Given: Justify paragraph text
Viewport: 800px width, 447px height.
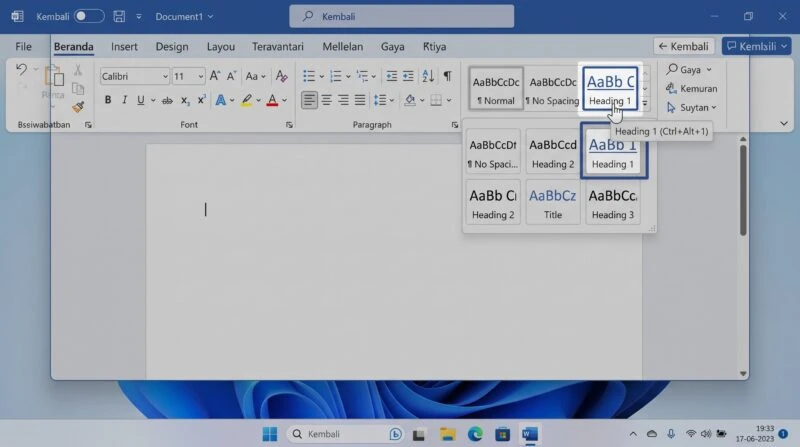Looking at the screenshot, I should pyautogui.click(x=360, y=100).
